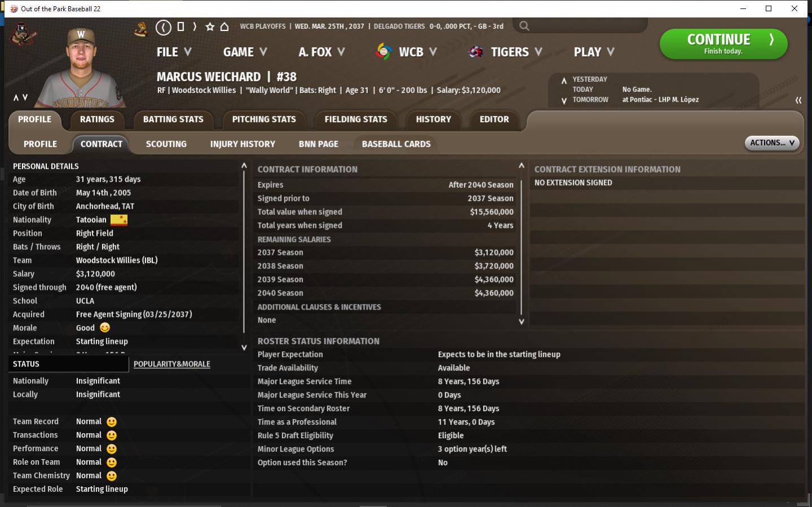Click the Tigers team logo icon
Screen dimensions: 812x507
pyautogui.click(x=476, y=52)
